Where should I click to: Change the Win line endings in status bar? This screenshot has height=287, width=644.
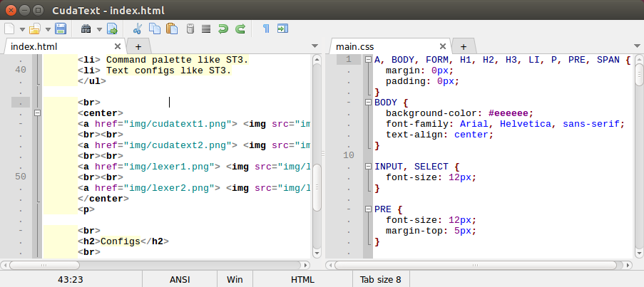235,280
